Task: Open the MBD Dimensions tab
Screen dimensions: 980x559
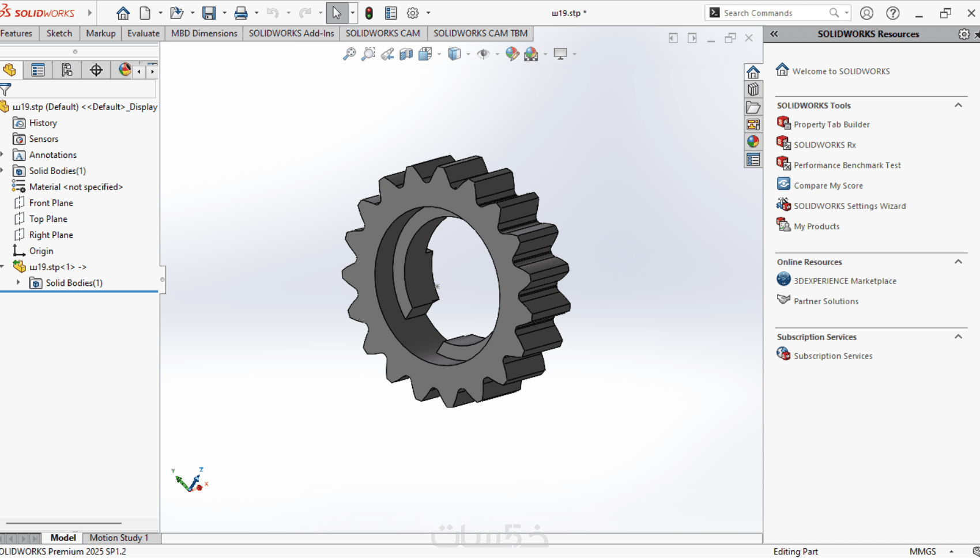Action: pos(204,33)
